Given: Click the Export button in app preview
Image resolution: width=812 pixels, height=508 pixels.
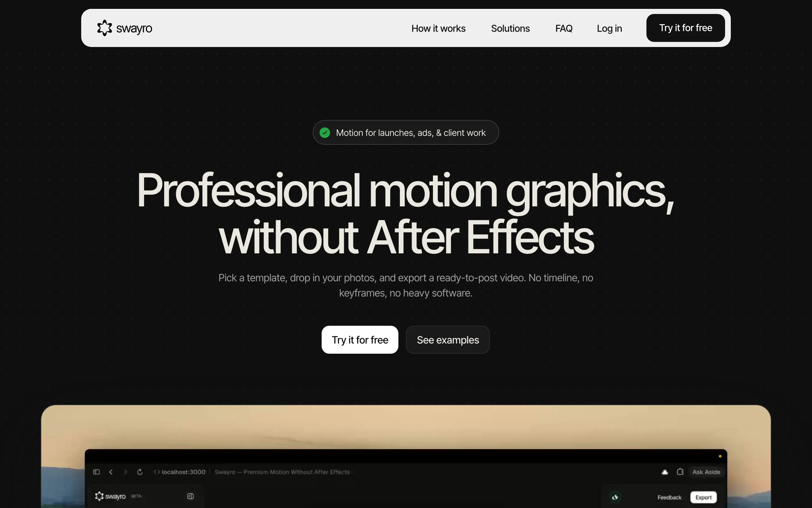Looking at the screenshot, I should (x=703, y=497).
